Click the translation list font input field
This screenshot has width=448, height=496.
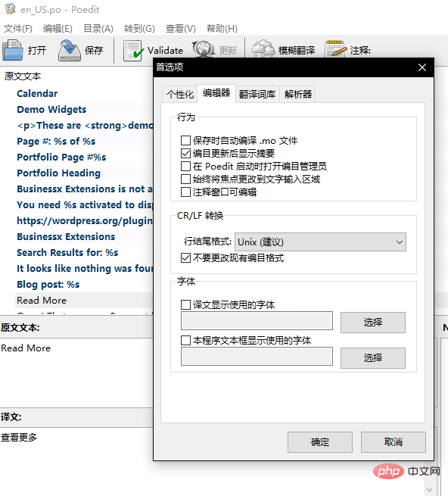[257, 321]
